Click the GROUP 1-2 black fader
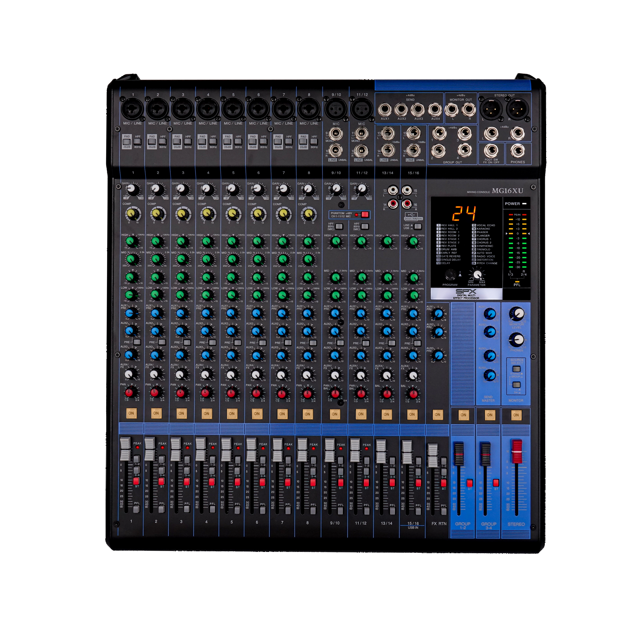This screenshot has width=644, height=644. point(459,454)
